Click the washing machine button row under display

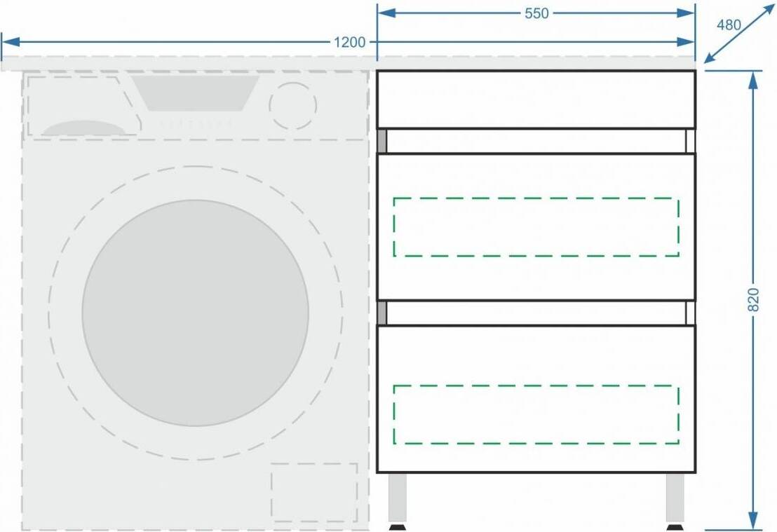[x=196, y=123]
